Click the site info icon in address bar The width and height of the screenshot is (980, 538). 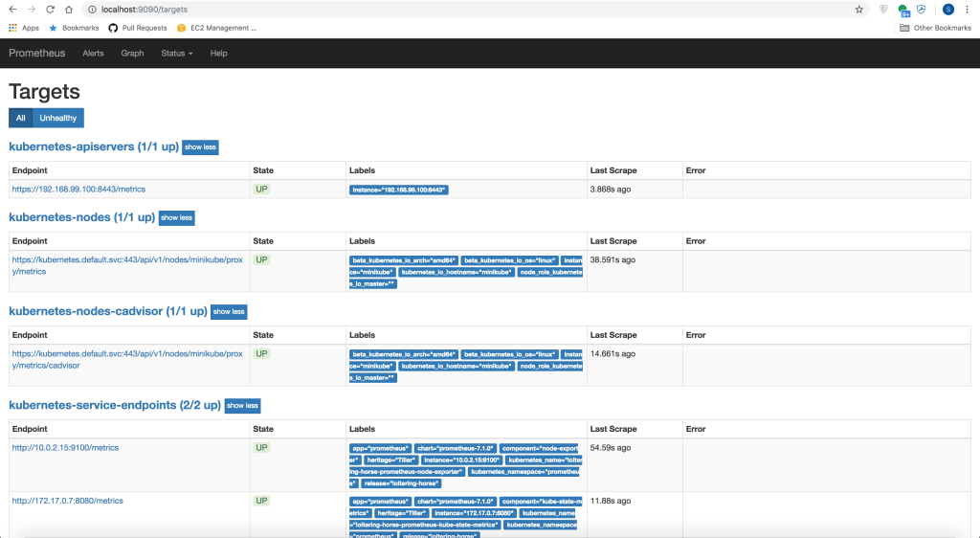(x=92, y=10)
